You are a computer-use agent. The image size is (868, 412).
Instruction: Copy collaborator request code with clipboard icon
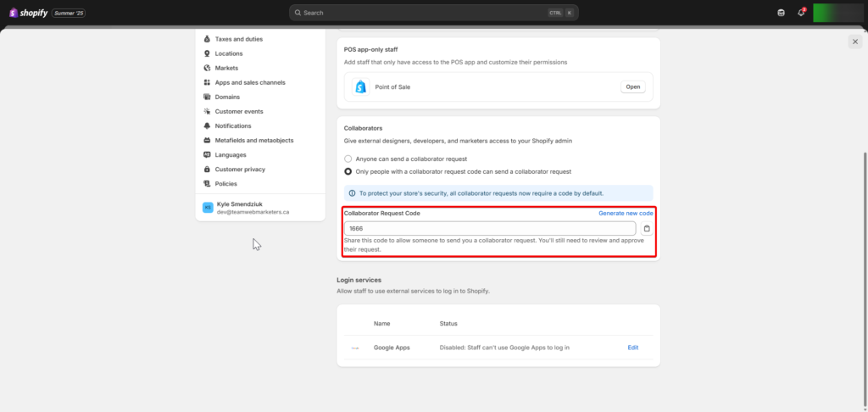[647, 229]
